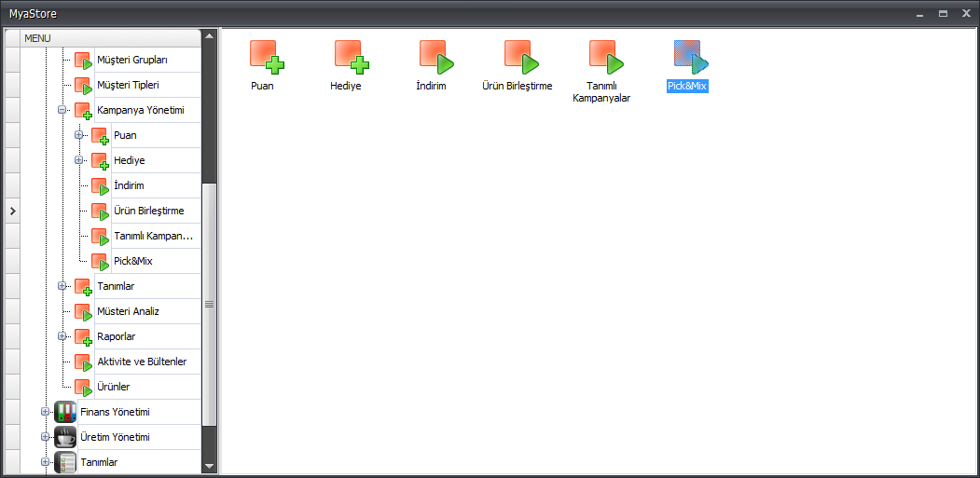The height and width of the screenshot is (478, 980).
Task: Open the Hediye icon in main panel
Action: coord(352,57)
